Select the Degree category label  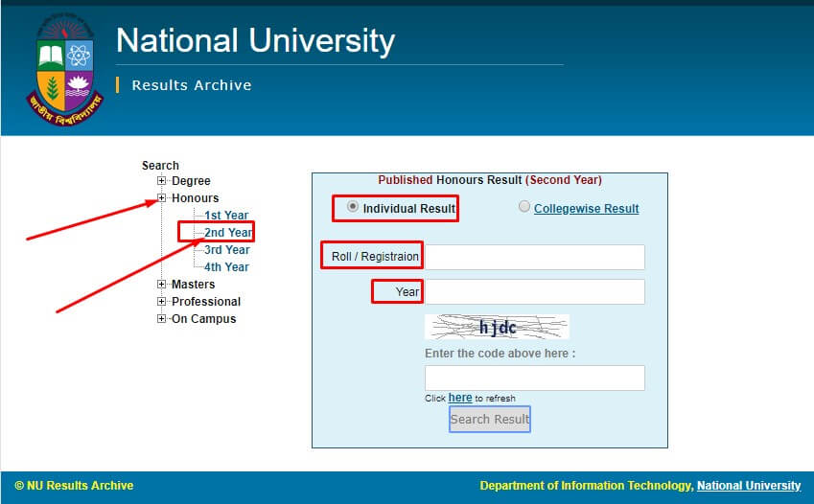pos(191,181)
